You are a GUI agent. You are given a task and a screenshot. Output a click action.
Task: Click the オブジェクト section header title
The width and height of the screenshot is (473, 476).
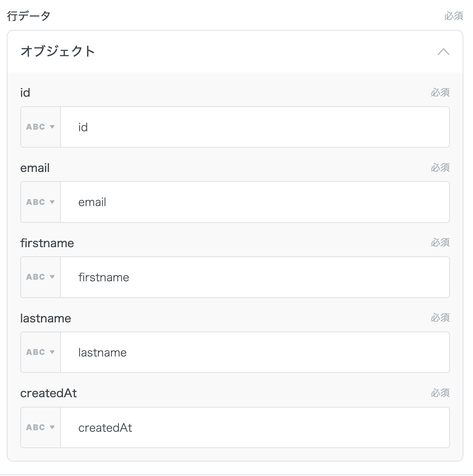click(58, 51)
